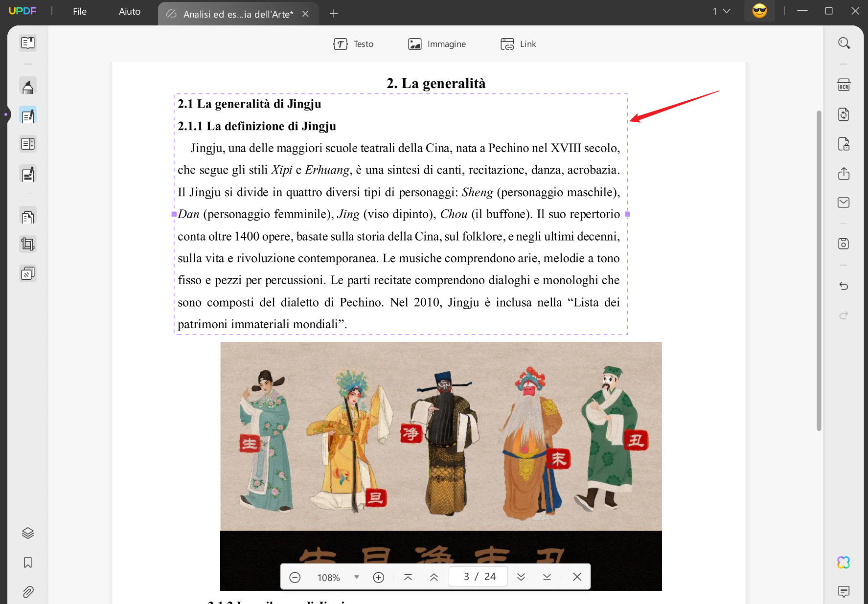Redo the last edit

(x=844, y=315)
